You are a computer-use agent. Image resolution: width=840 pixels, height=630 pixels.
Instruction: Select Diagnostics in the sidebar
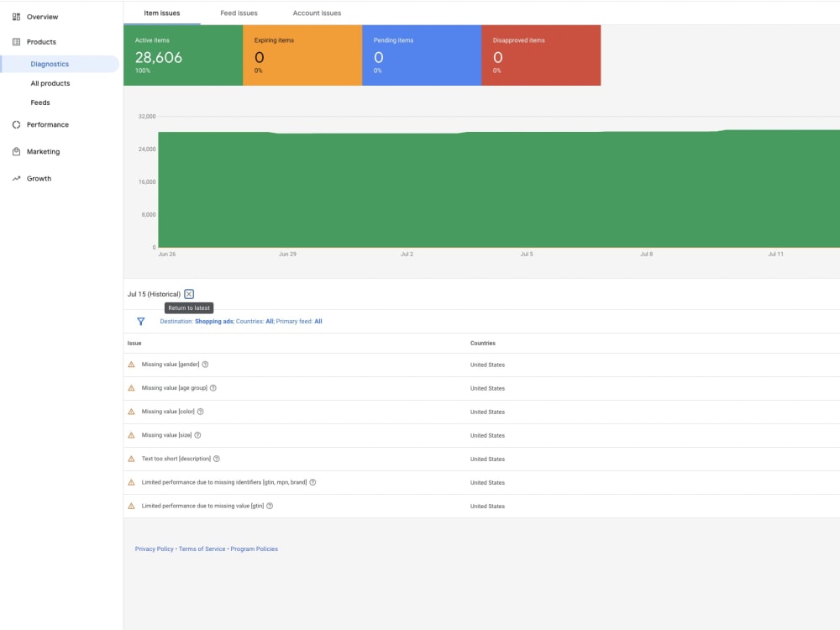click(x=60, y=64)
